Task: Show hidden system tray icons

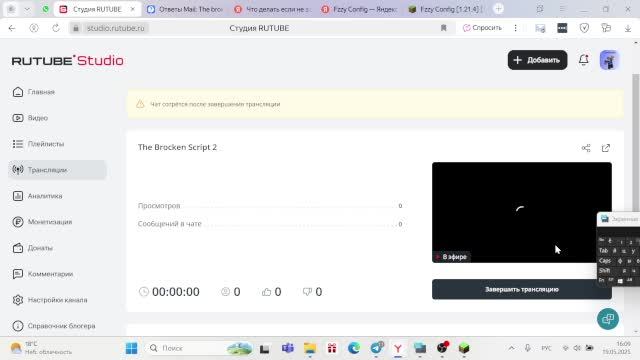Action: click(511, 348)
